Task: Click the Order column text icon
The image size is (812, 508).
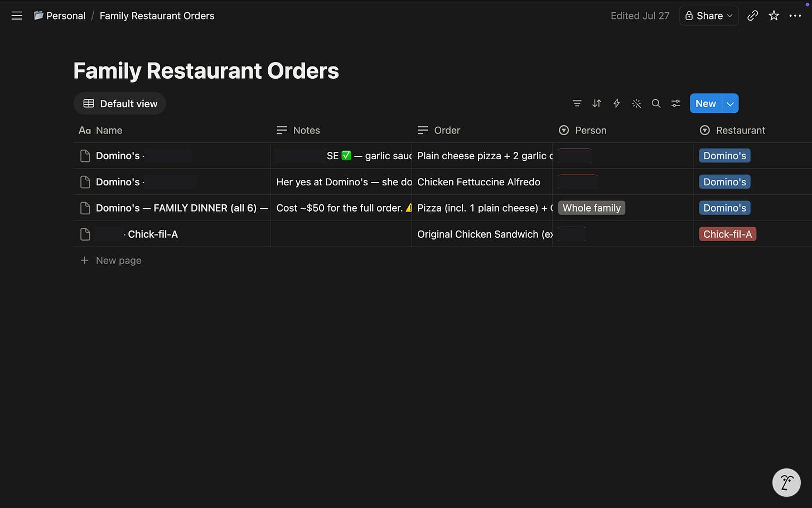Action: coord(423,130)
